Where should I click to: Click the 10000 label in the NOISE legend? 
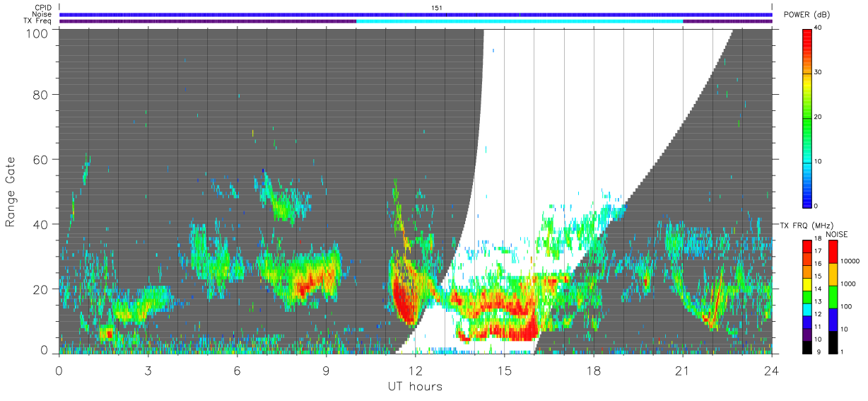click(x=850, y=261)
